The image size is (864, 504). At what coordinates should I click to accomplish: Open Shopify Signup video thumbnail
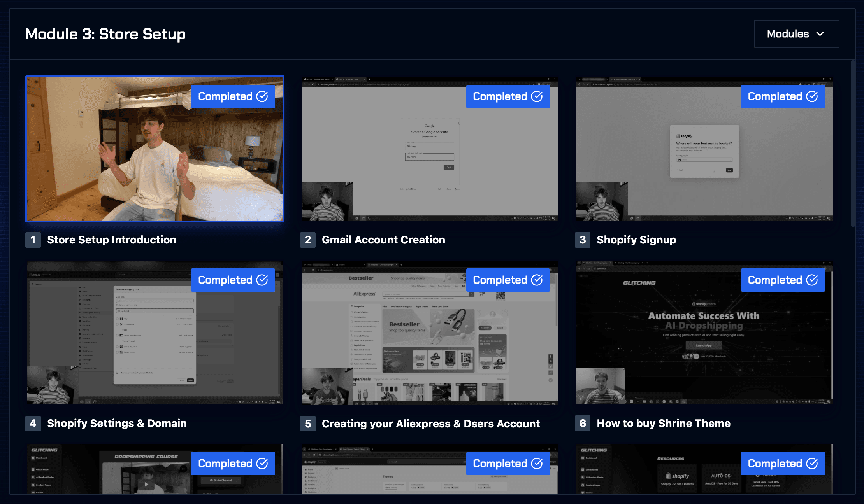pyautogui.click(x=704, y=149)
